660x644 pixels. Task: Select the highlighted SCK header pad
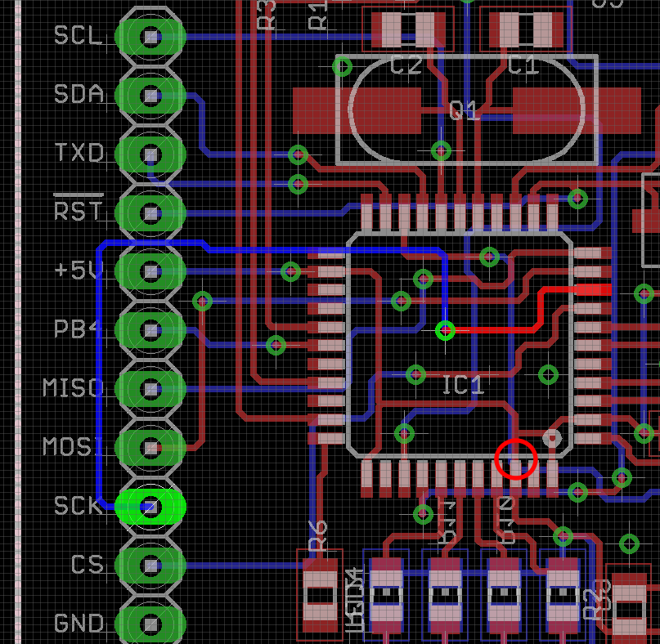(x=150, y=507)
